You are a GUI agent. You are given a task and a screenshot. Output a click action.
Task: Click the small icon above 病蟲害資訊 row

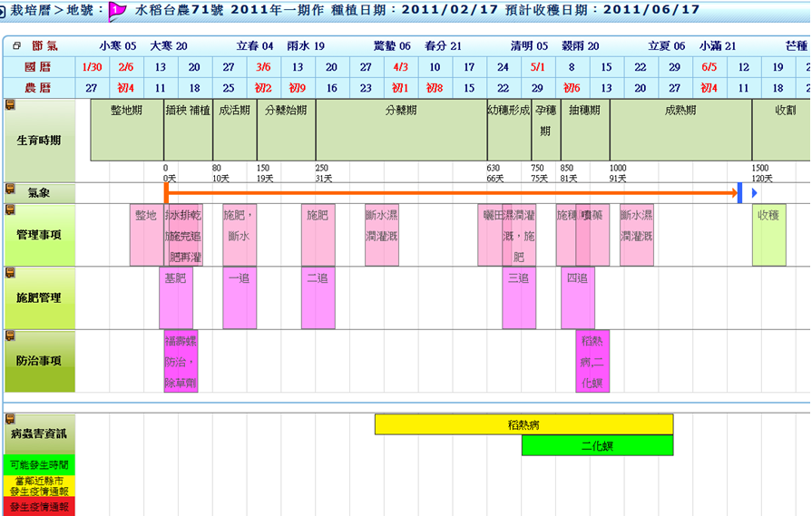10,419
